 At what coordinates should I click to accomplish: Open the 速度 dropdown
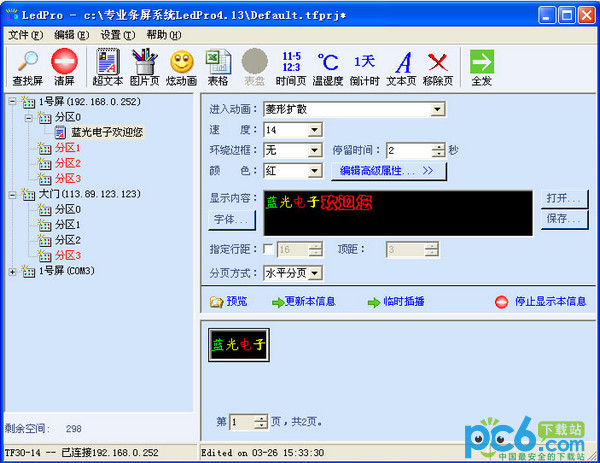pyautogui.click(x=315, y=130)
